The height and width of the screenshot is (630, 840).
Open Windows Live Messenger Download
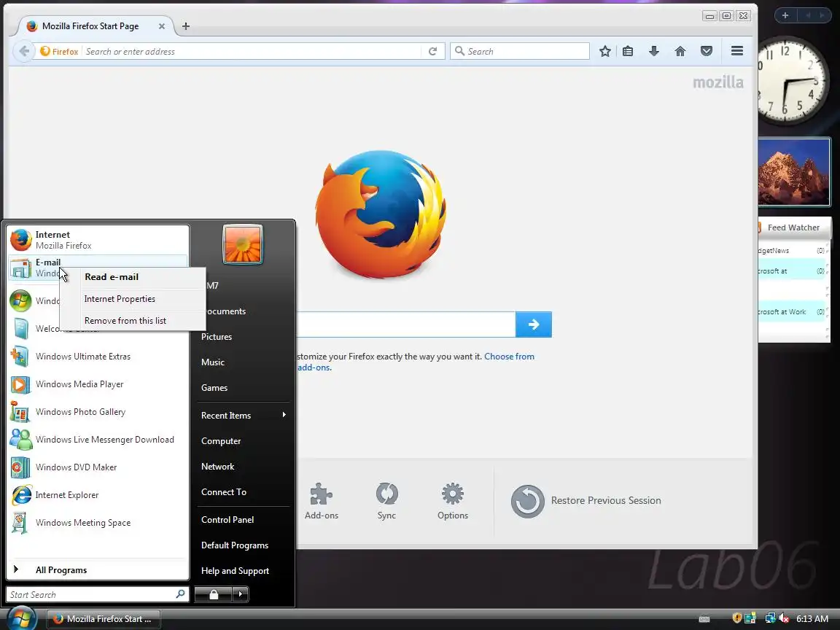pyautogui.click(x=98, y=440)
